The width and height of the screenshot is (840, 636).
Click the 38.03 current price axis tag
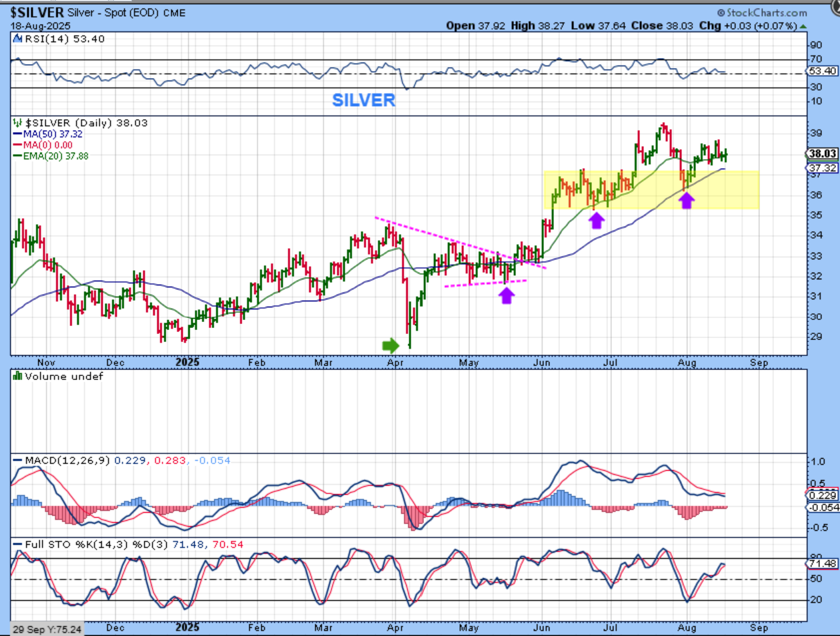[x=822, y=154]
